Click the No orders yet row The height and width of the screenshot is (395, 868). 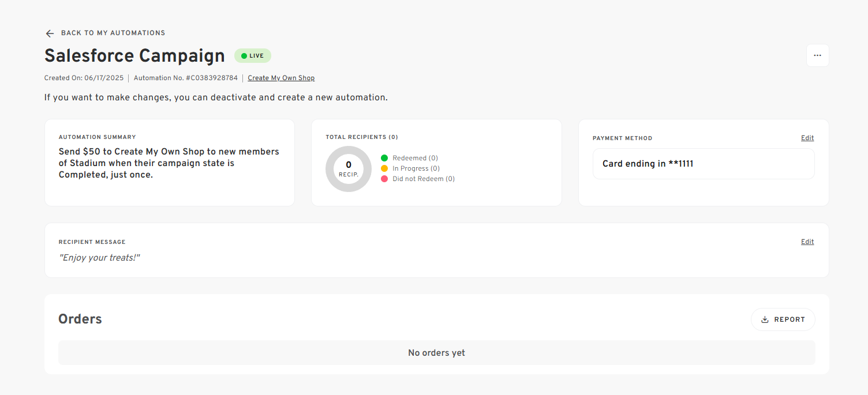pos(436,352)
